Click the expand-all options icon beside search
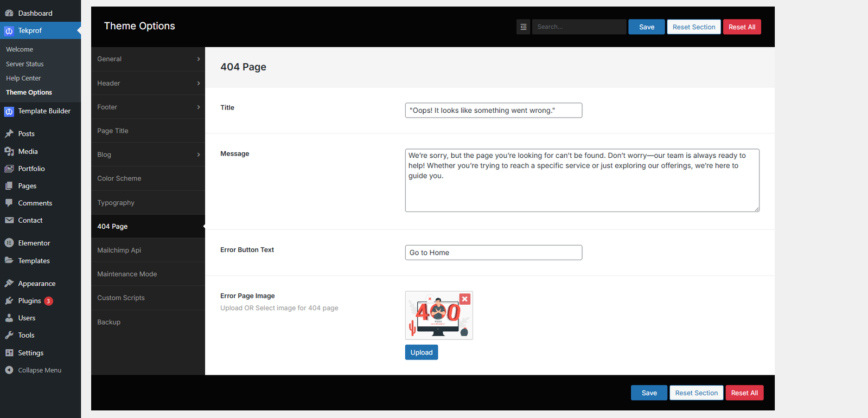This screenshot has height=418, width=868. [523, 27]
